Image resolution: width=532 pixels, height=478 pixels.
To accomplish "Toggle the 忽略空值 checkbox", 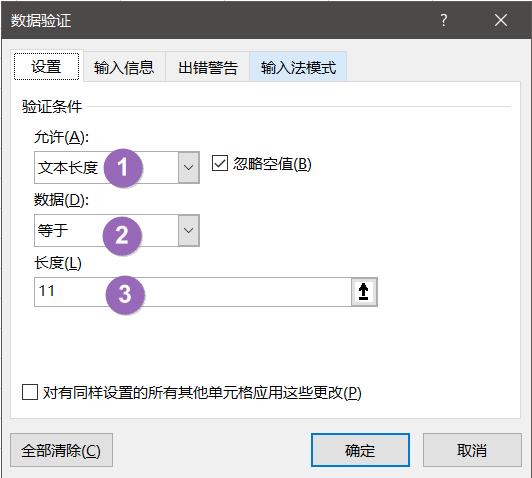I will coord(220,164).
